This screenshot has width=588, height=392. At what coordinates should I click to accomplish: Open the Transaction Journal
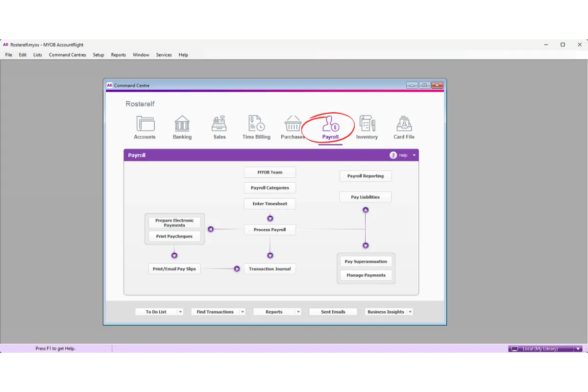[x=270, y=269]
